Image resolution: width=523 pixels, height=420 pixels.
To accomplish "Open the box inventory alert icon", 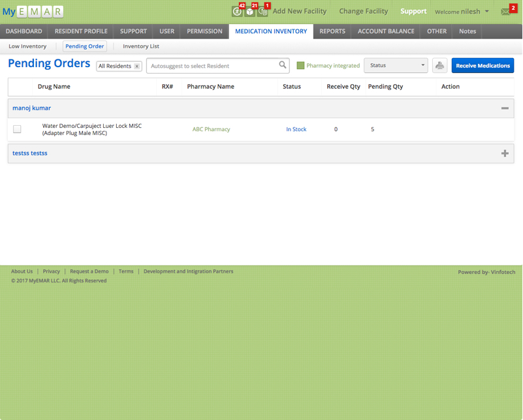I will pos(249,12).
